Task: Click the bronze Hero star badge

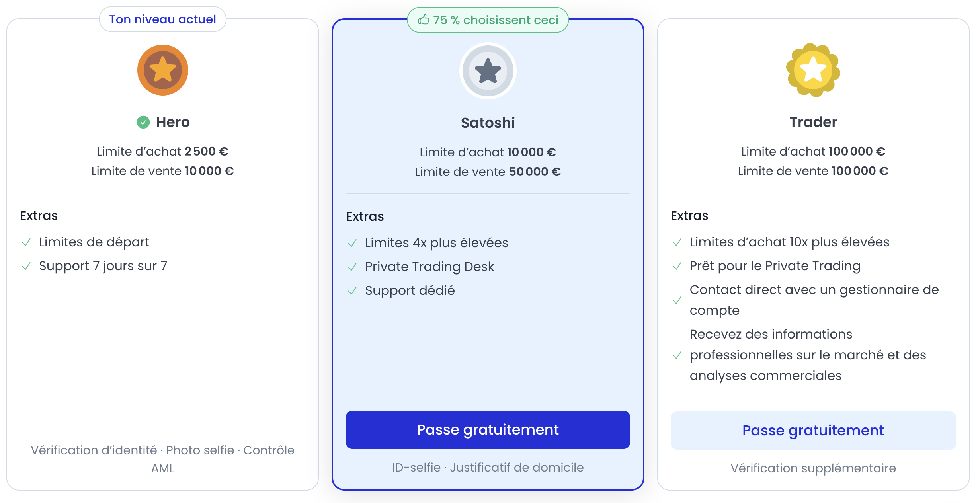Action: [x=163, y=70]
